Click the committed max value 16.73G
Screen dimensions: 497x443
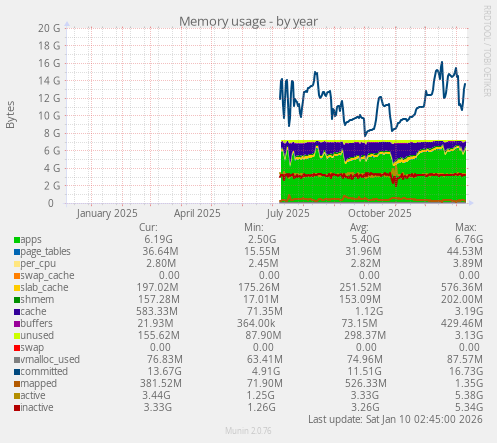pyautogui.click(x=467, y=371)
